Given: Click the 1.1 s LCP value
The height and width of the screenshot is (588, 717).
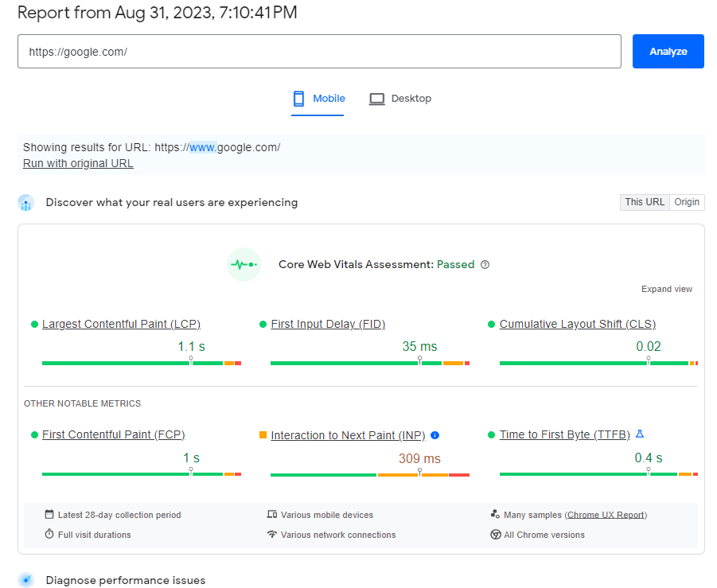Looking at the screenshot, I should click(191, 347).
